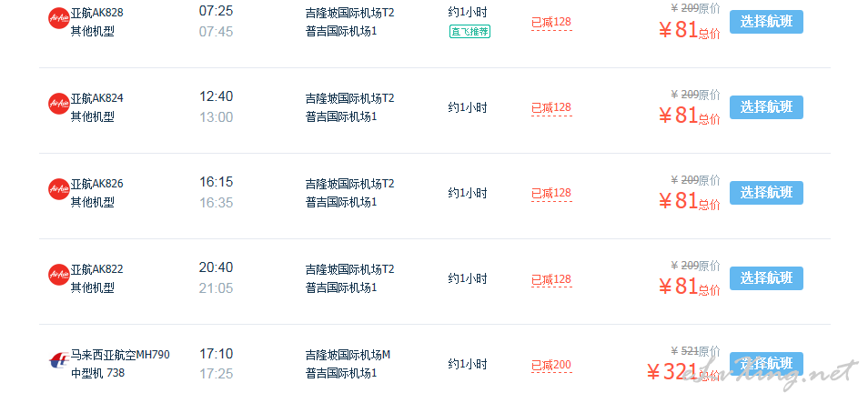Choose flight AK822 via 选择航班
This screenshot has width=868, height=403.
click(x=766, y=278)
